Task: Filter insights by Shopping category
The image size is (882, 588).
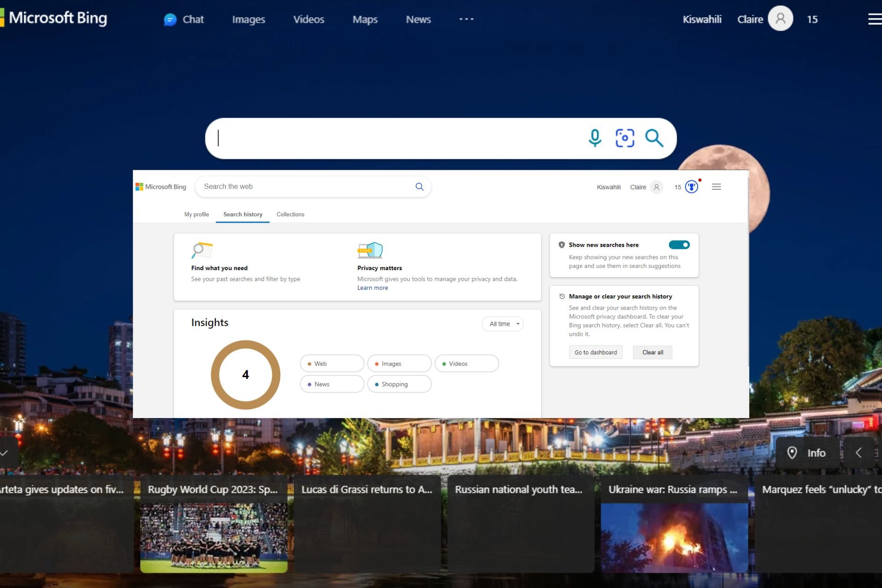Action: click(x=399, y=384)
